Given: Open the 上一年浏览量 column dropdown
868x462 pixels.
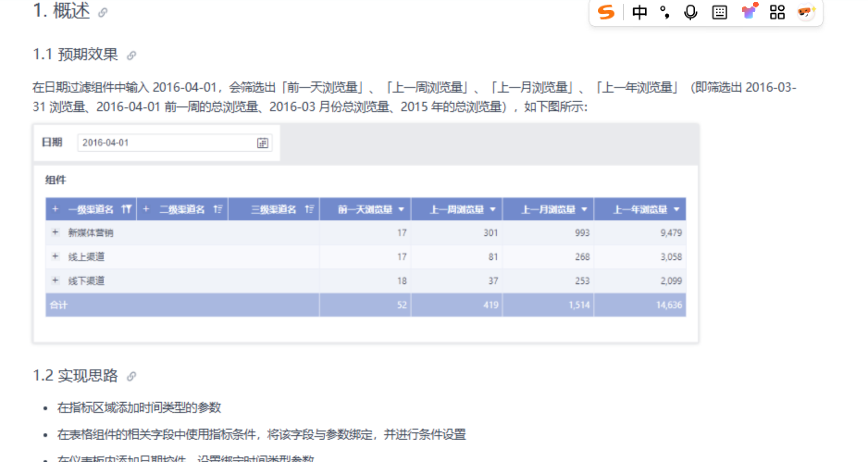Looking at the screenshot, I should tap(676, 210).
